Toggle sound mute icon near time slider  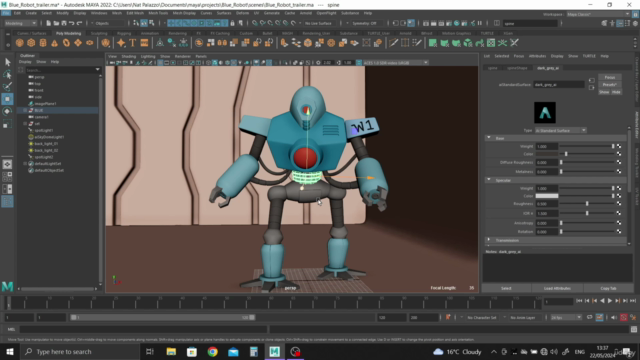613,317
